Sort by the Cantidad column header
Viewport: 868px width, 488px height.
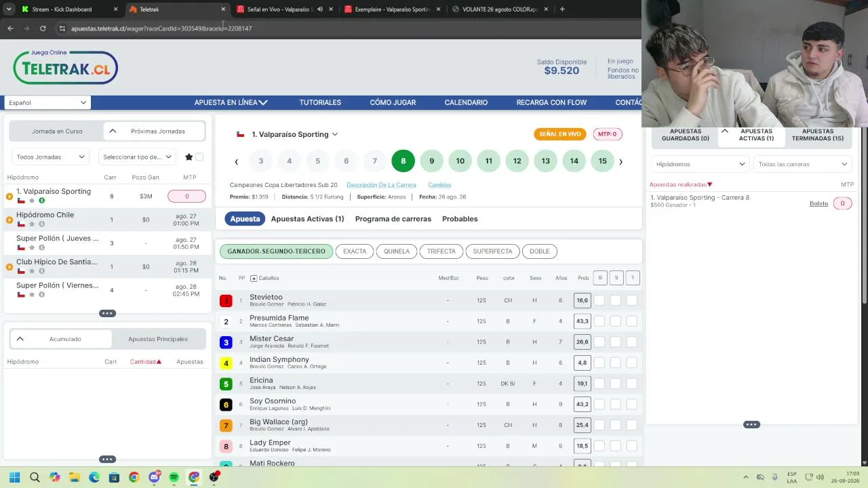[x=146, y=362]
